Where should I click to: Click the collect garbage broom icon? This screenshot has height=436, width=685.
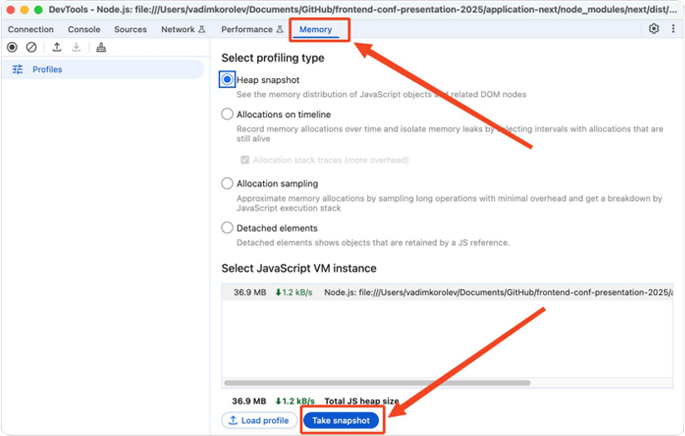(101, 47)
